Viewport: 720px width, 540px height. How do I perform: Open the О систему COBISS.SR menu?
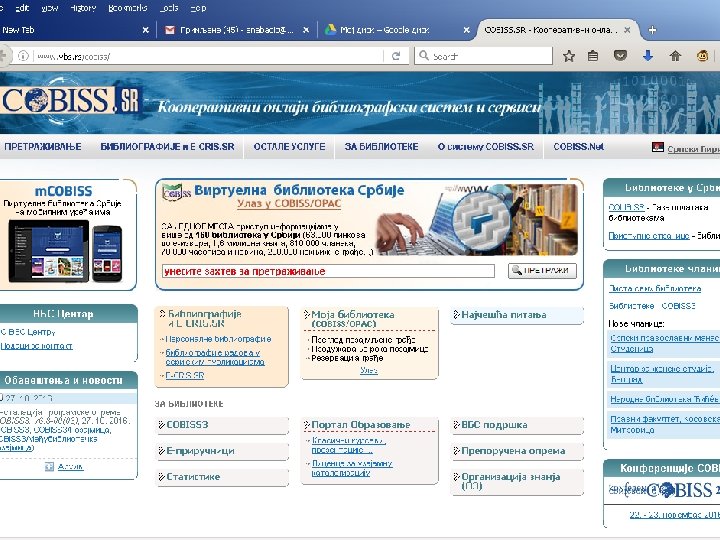pyautogui.click(x=485, y=146)
